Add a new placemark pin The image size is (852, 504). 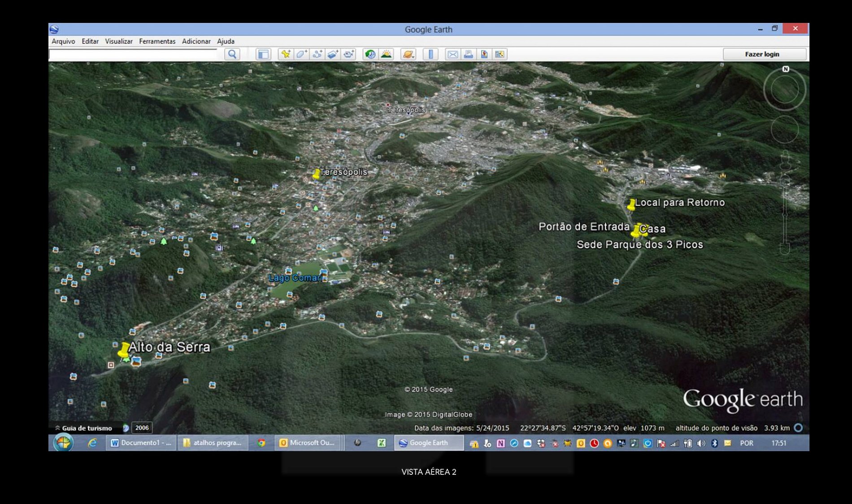click(285, 54)
